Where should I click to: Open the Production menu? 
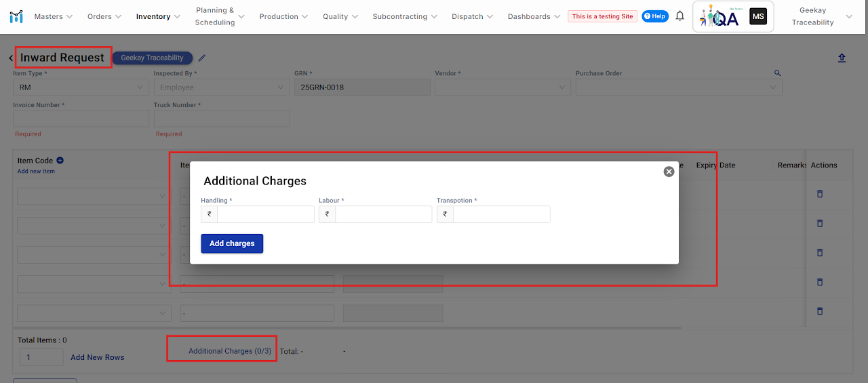point(283,16)
